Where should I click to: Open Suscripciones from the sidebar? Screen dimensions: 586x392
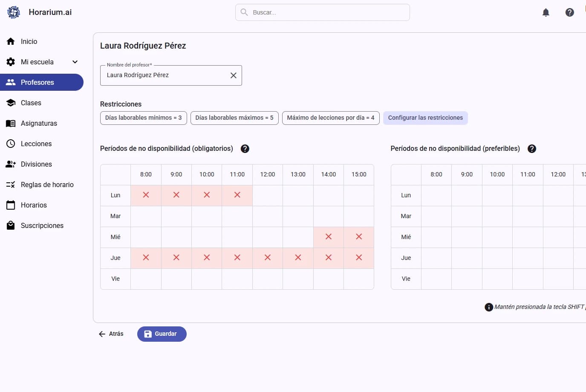pyautogui.click(x=42, y=225)
